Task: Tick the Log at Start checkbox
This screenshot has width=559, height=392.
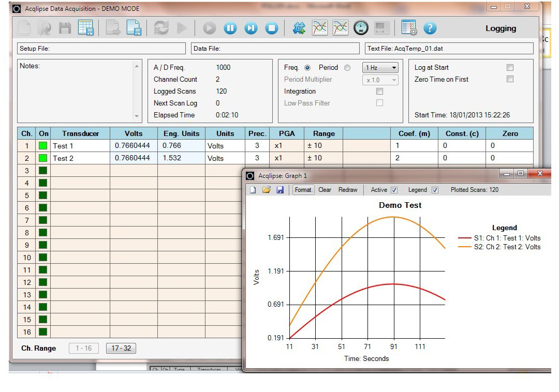Action: (510, 68)
